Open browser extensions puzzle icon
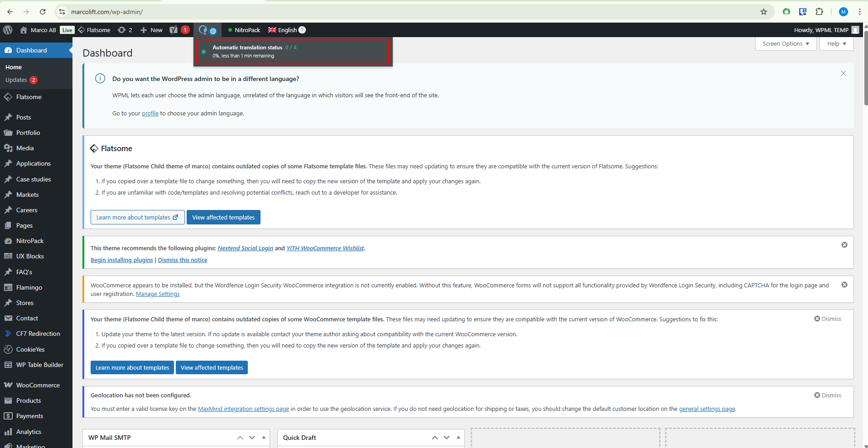This screenshot has width=868, height=448. click(x=819, y=12)
